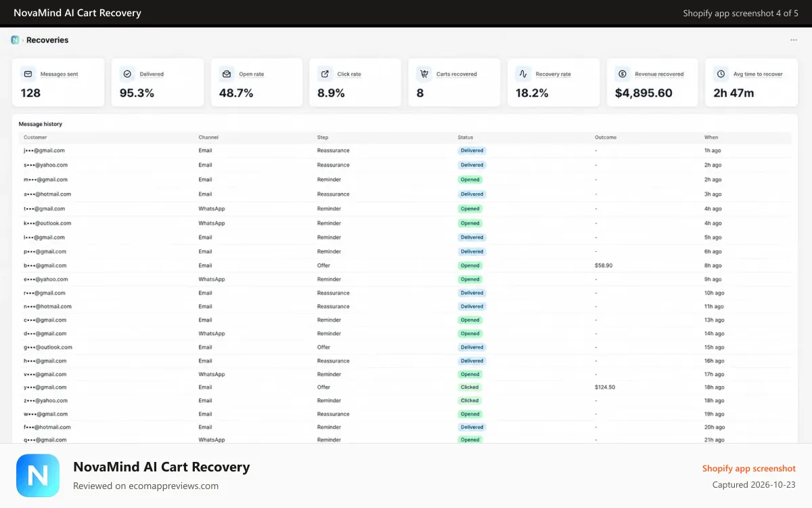Select the j•••@gmail.com customer row
The height and width of the screenshot is (508, 812).
pos(405,150)
